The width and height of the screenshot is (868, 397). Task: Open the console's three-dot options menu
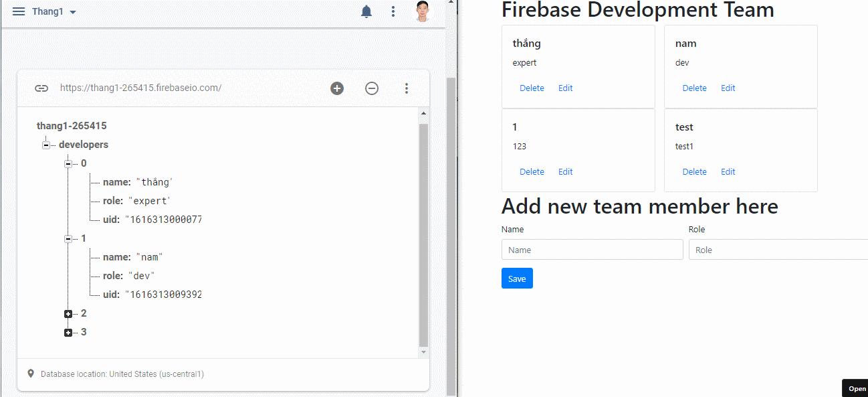(393, 11)
